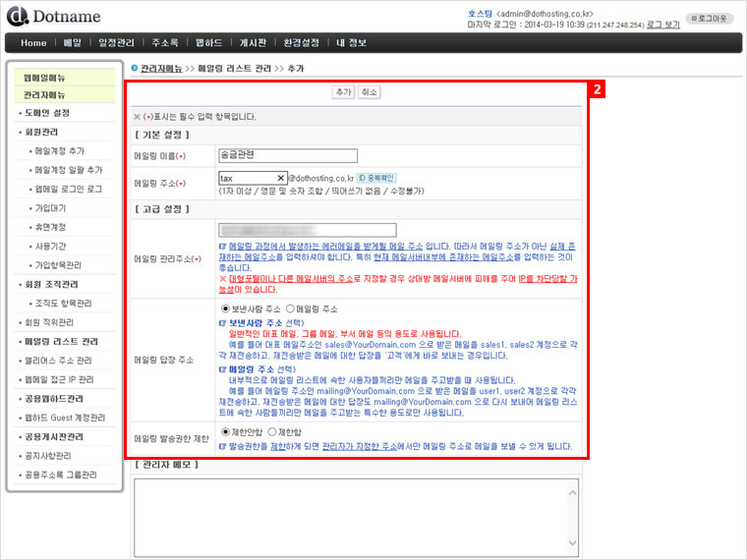Select the 보낸사람 주소 radio option
The height and width of the screenshot is (560, 747).
click(227, 308)
